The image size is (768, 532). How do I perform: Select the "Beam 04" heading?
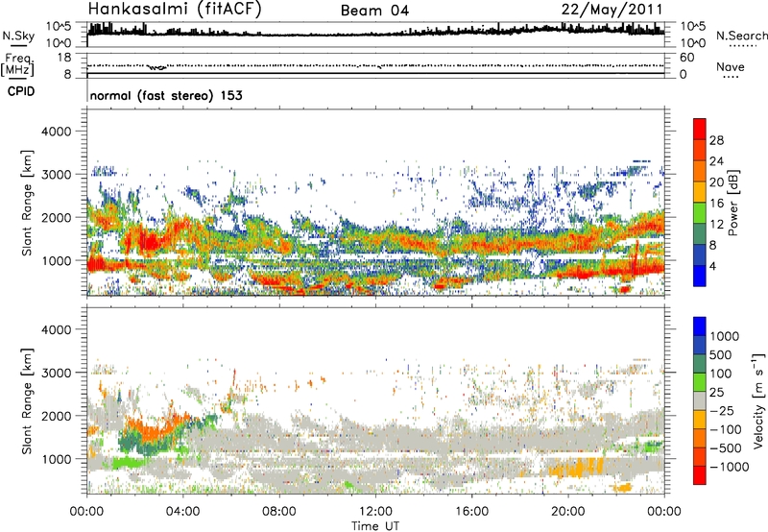[x=374, y=11]
